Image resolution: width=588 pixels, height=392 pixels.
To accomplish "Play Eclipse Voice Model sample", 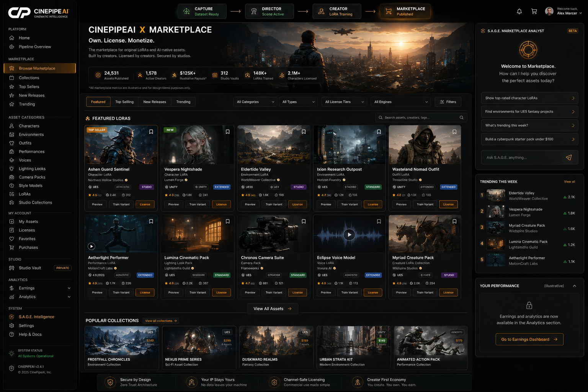I will (x=349, y=235).
